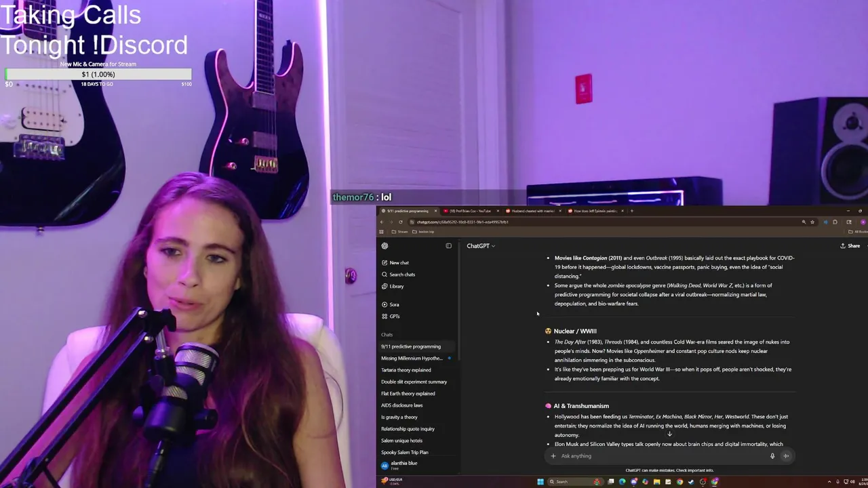Click the 'AI & Transhumanism' heading

point(581,406)
